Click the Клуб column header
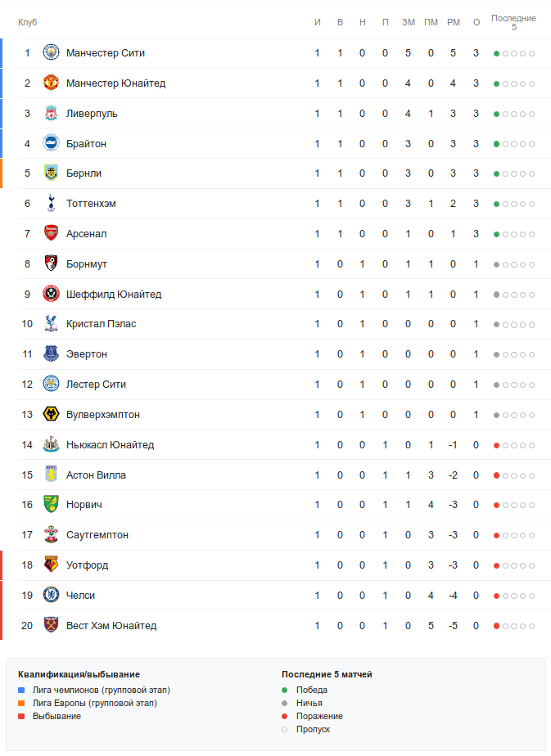The image size is (551, 756). [27, 22]
